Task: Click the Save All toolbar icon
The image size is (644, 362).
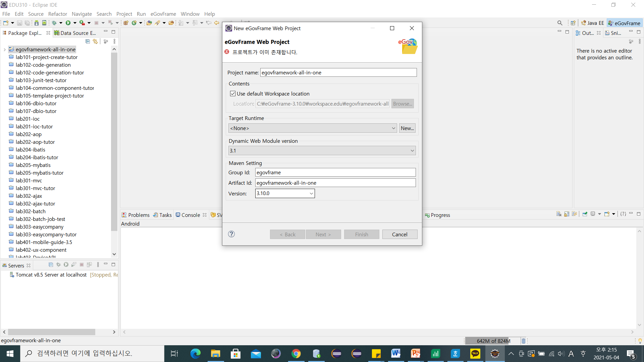Action: coord(27,23)
